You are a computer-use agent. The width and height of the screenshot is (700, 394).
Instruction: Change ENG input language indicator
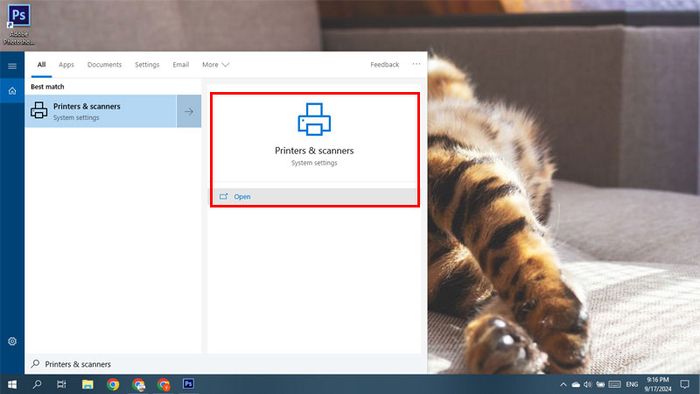[632, 384]
